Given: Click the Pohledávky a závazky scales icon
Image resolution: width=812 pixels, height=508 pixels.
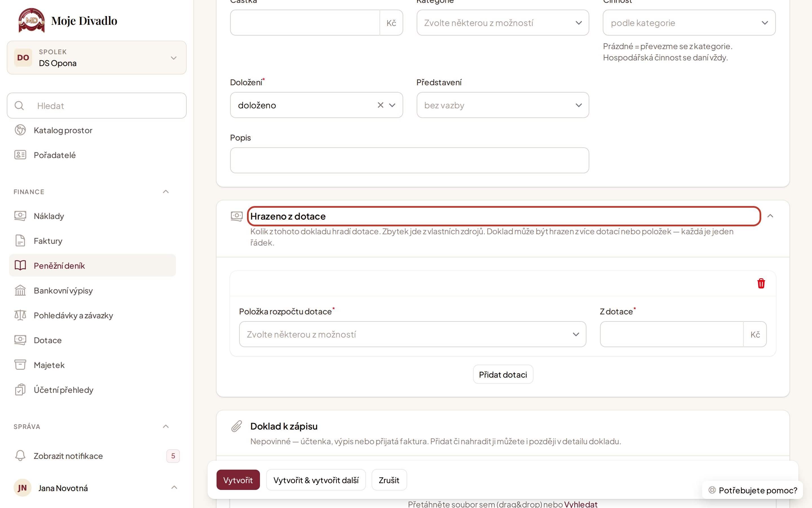Looking at the screenshot, I should [20, 315].
